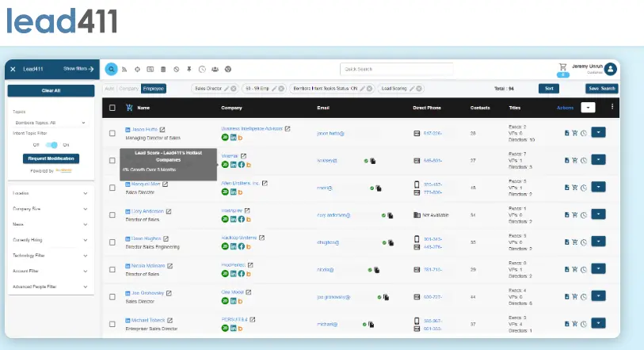Click the pushpin icon in toolbar

(189, 70)
